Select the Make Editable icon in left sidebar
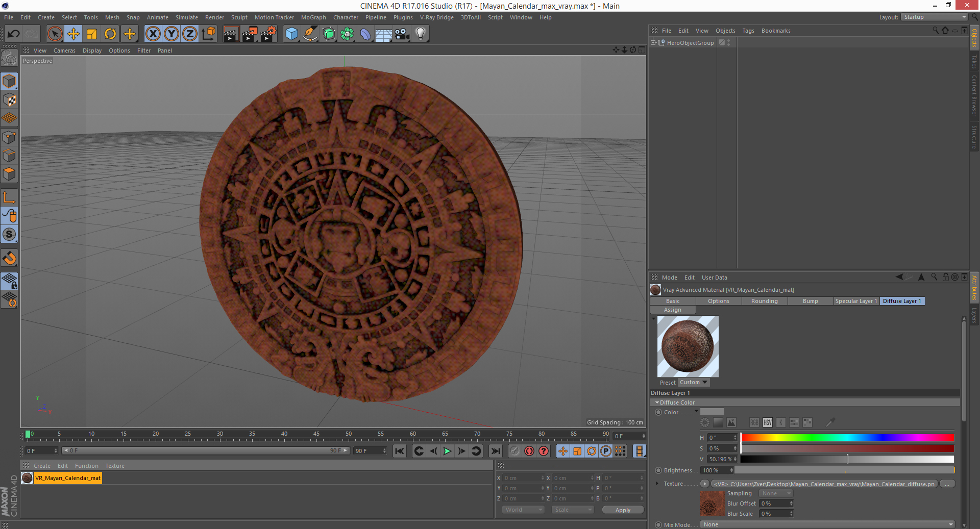 pyautogui.click(x=9, y=58)
